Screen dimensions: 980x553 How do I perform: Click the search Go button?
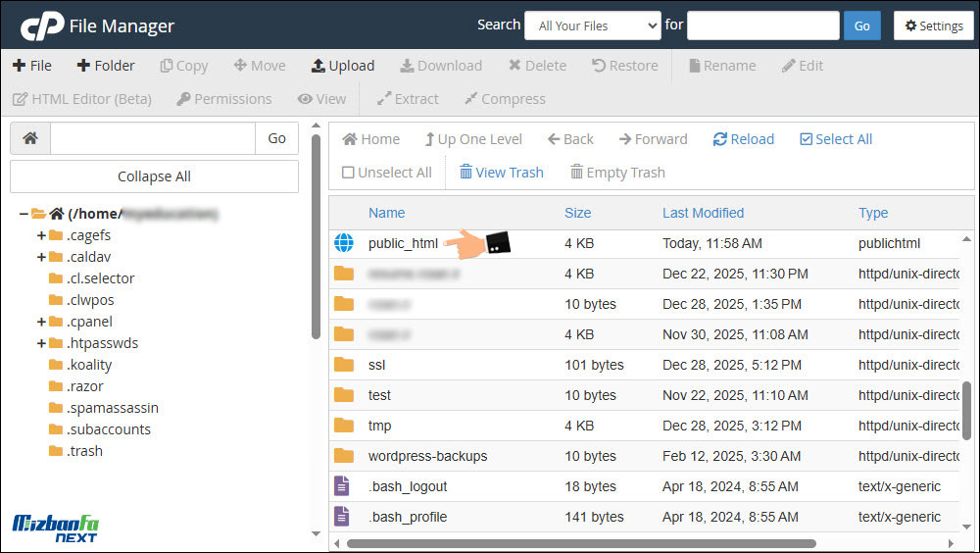tap(861, 25)
